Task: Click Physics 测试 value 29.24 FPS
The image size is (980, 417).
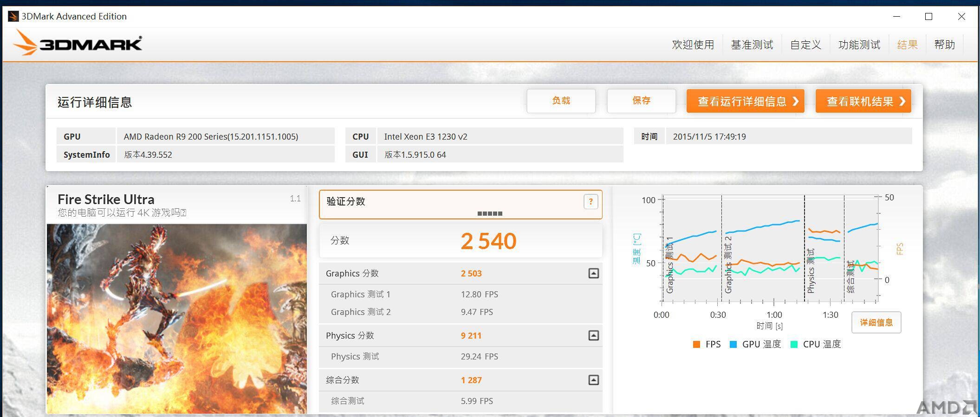Action: click(x=479, y=356)
